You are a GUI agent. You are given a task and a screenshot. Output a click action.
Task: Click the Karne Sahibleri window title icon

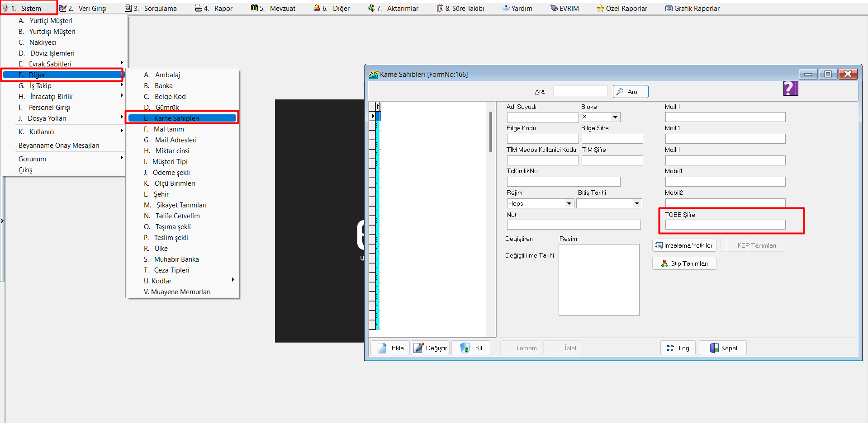[x=374, y=74]
